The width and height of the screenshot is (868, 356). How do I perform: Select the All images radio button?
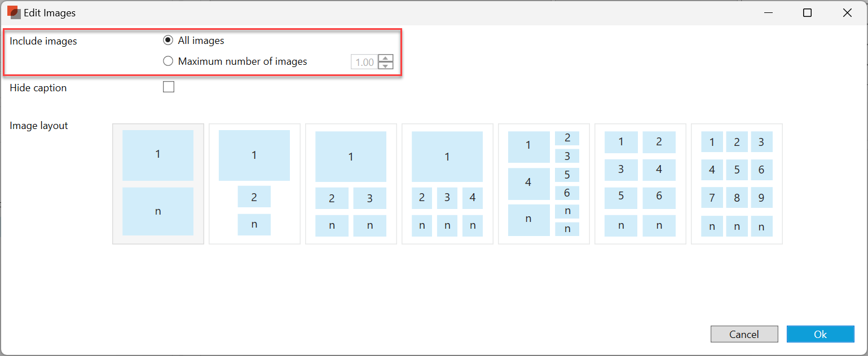point(168,41)
